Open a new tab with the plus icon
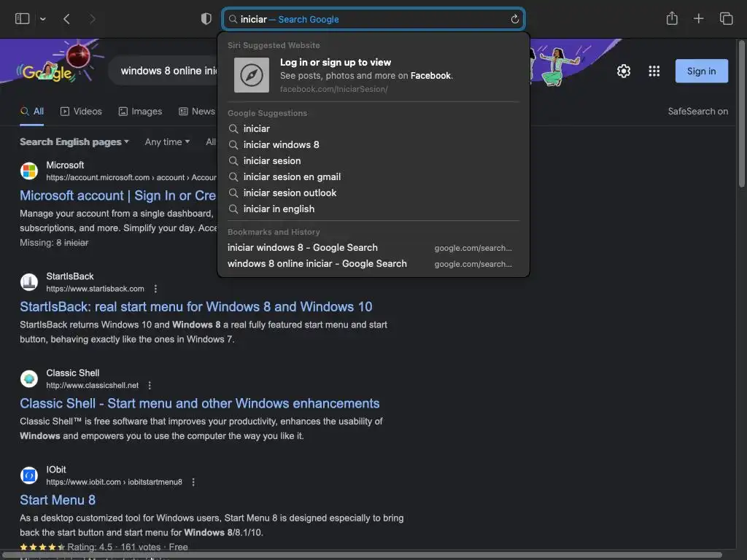This screenshot has height=560, width=747. (x=698, y=19)
